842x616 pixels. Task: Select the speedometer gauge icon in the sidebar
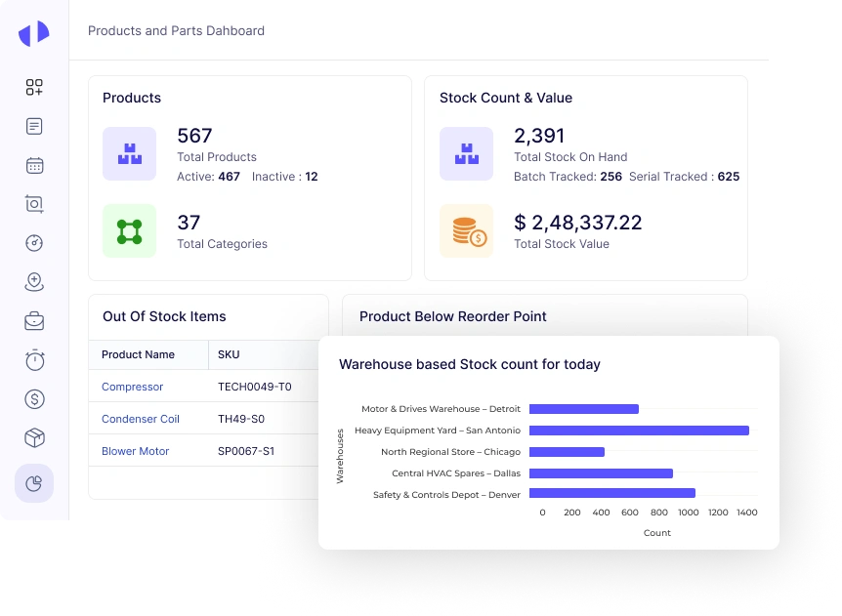(34, 242)
